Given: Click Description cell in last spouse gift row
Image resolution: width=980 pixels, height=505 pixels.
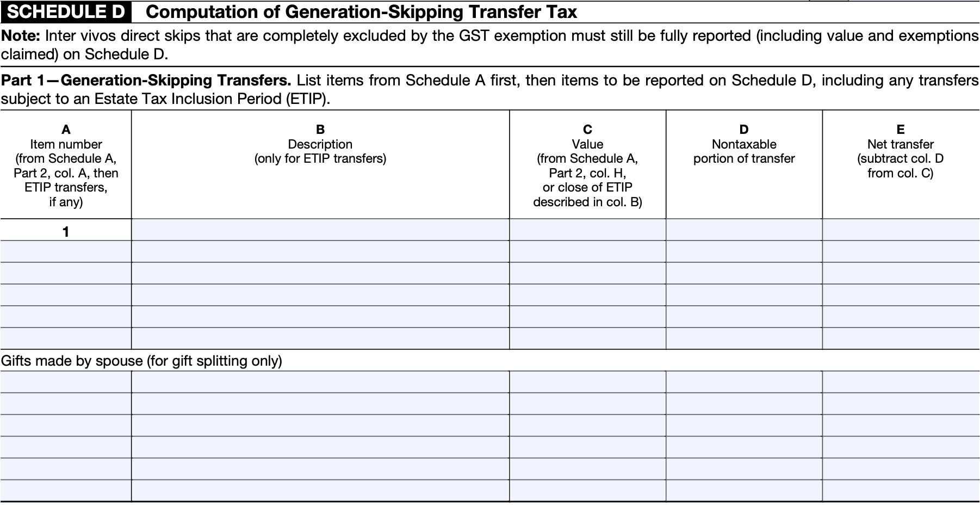Looking at the screenshot, I should click(x=320, y=490).
